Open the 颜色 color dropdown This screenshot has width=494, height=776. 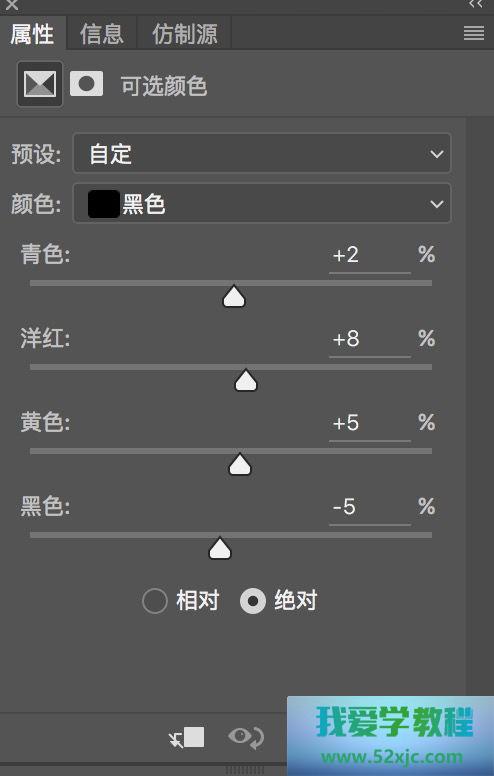[x=262, y=203]
